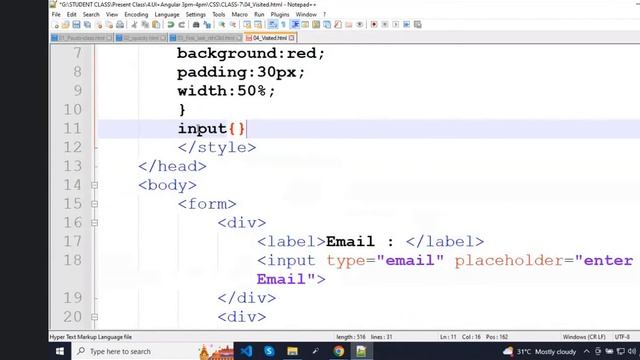Open the Language menu
Viewport: 640px width, 360px height.
[x=167, y=14]
